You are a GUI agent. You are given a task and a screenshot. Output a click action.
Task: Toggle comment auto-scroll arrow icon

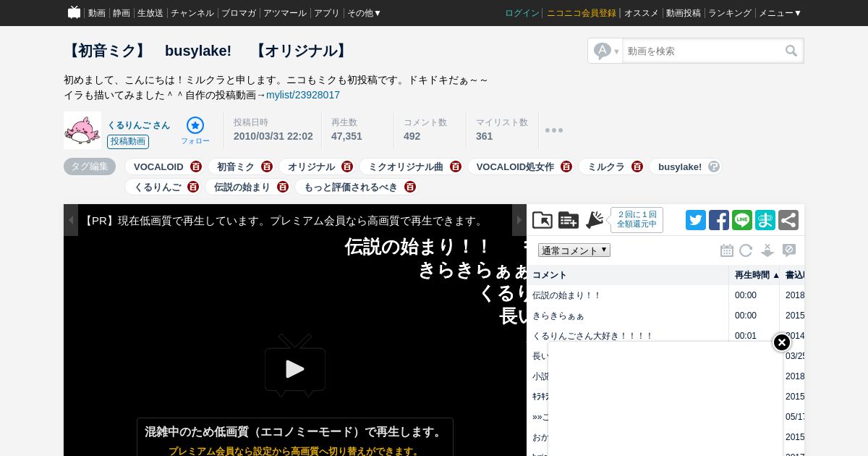[767, 250]
